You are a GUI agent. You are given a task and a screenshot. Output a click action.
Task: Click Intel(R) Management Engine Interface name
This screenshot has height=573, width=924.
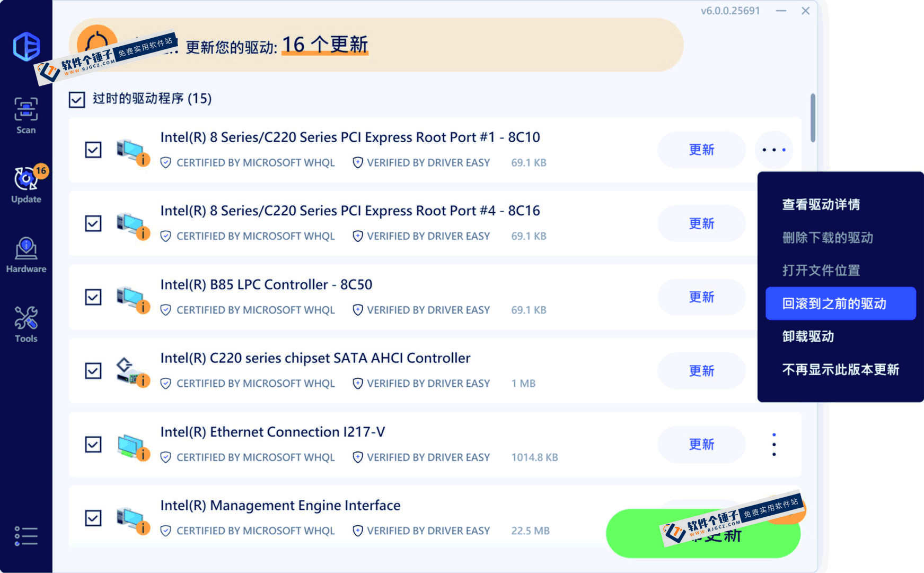tap(280, 506)
